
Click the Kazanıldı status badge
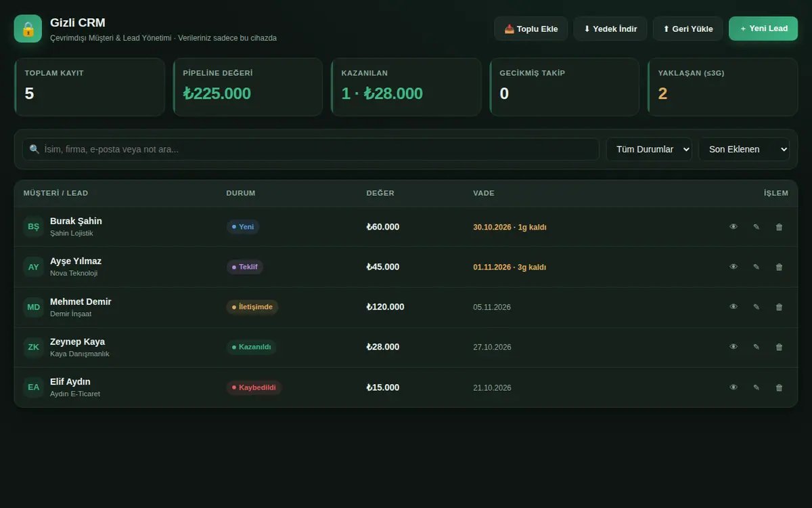pyautogui.click(x=252, y=347)
